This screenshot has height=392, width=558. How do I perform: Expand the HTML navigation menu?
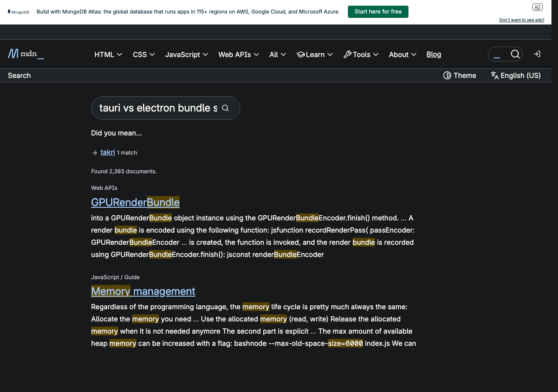tap(108, 54)
